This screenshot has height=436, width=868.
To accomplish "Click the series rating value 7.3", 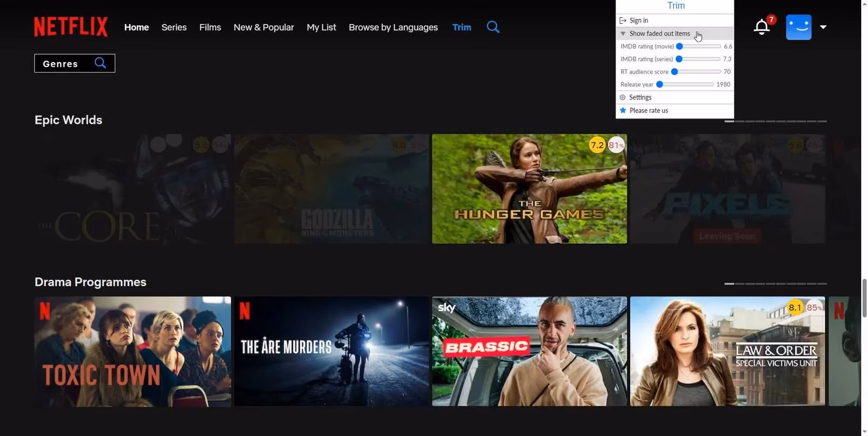I will click(x=728, y=59).
